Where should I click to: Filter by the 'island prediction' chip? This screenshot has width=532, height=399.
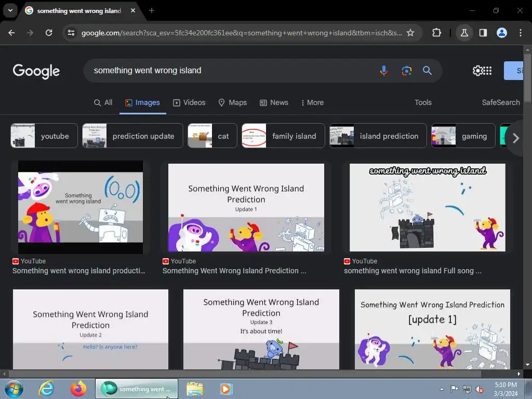(x=378, y=136)
